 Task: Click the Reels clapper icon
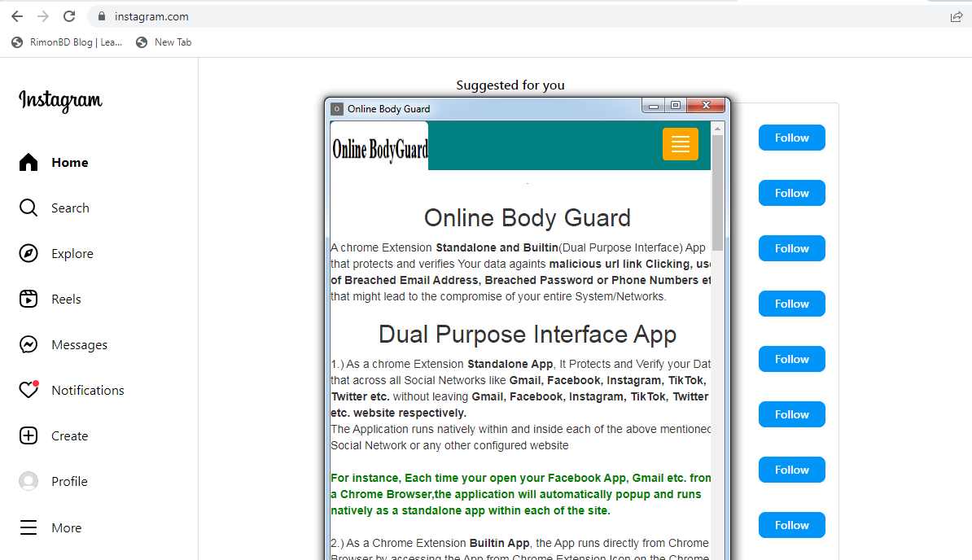tap(28, 299)
